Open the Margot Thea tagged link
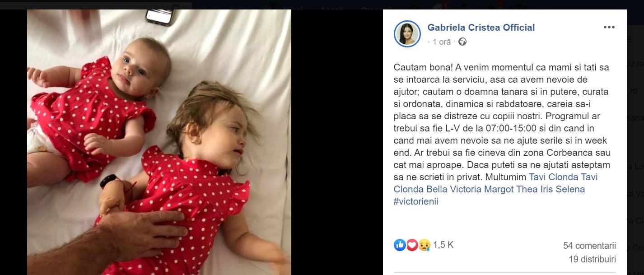Viewport: 644px width, 275px height. pos(511,189)
